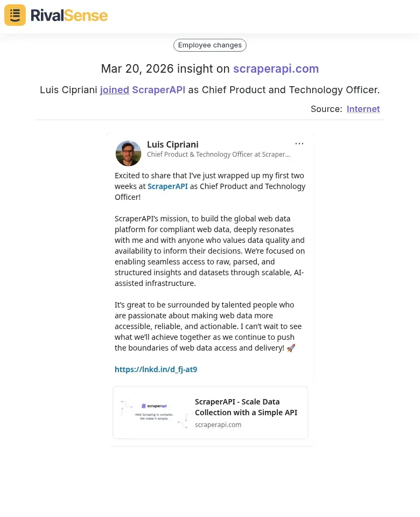Image resolution: width=420 pixels, height=517 pixels.
Task: Open the lnkd.in shortened URL
Action: point(156,369)
